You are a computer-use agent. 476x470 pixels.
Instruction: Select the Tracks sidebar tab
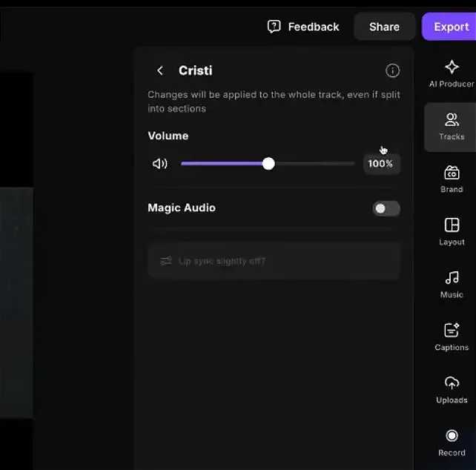point(452,128)
